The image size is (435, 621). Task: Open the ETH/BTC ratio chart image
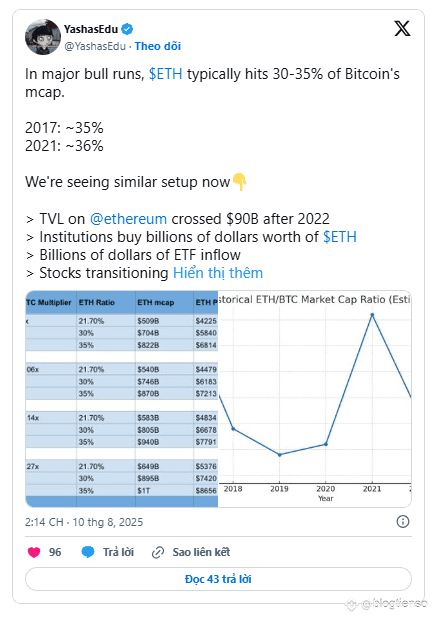coord(315,399)
